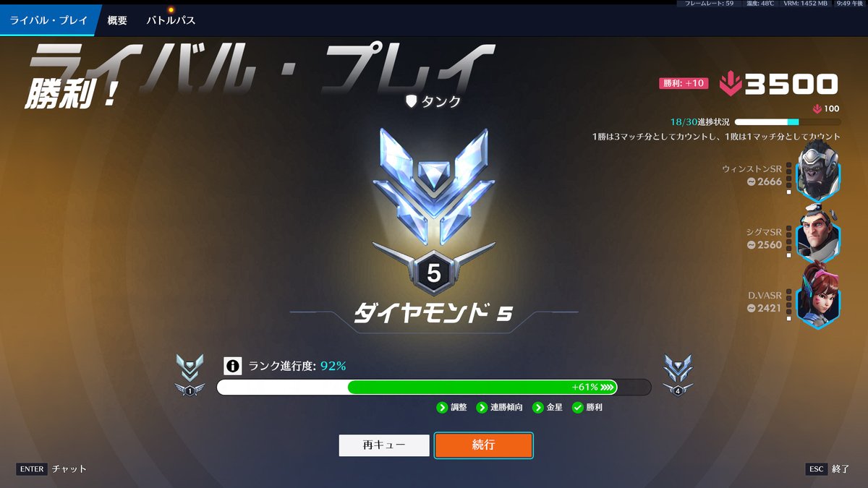Click the フレームレート: 59 indicator
The width and height of the screenshot is (868, 488).
point(709,4)
